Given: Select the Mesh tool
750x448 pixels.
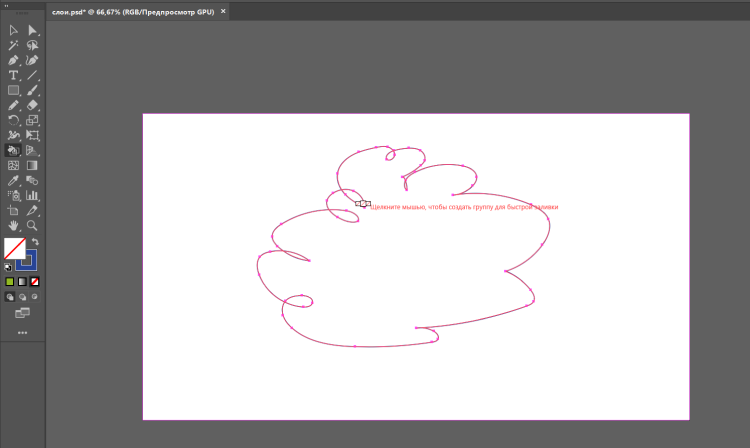Looking at the screenshot, I should click(x=13, y=165).
